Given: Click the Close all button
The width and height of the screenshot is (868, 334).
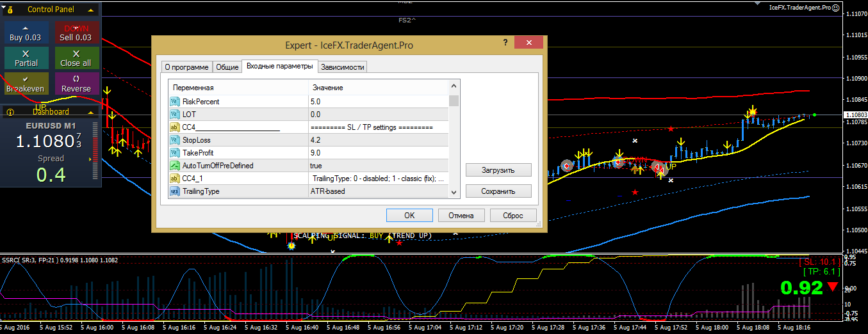Looking at the screenshot, I should coord(76,58).
